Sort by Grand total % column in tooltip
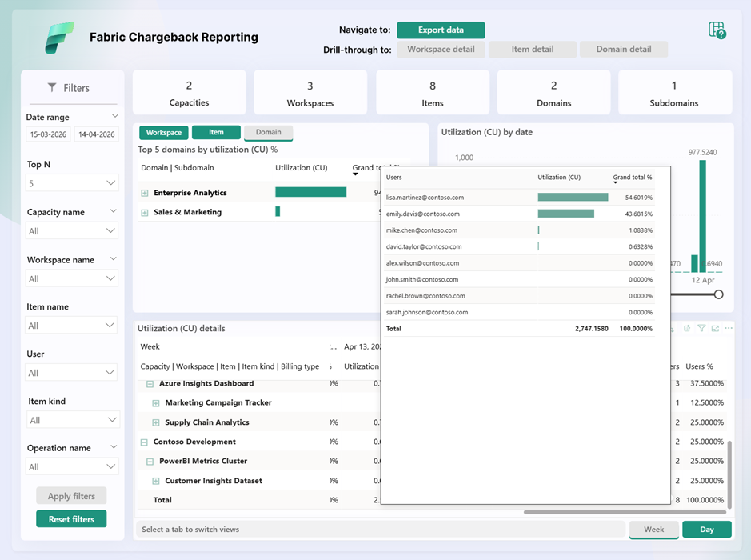The image size is (751, 560). tap(632, 178)
